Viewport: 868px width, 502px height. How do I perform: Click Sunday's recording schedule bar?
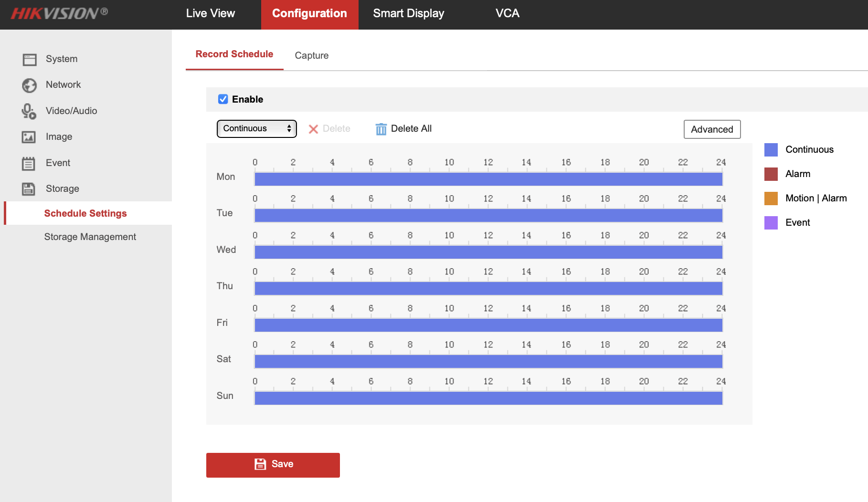[x=488, y=398]
